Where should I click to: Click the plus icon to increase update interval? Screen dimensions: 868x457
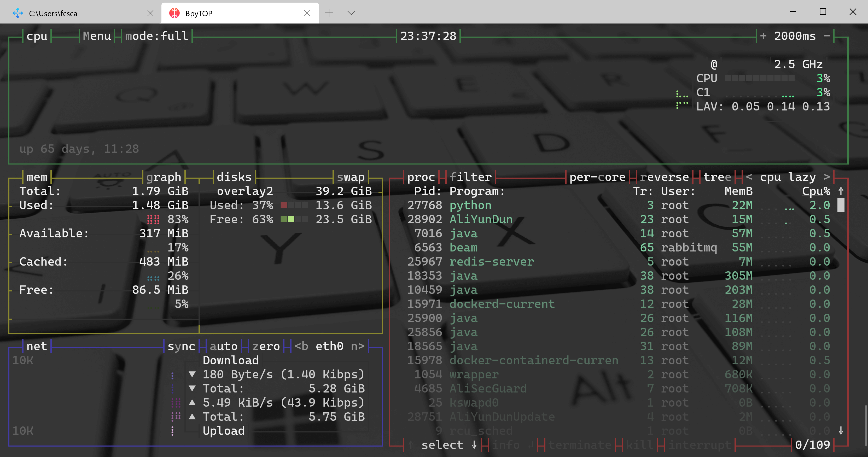[763, 36]
